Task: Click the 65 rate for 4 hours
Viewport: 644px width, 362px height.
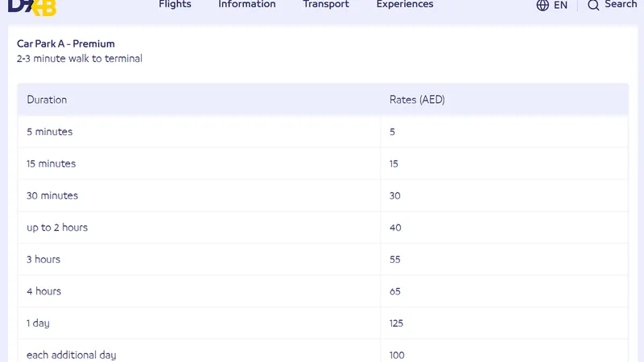Action: [395, 291]
